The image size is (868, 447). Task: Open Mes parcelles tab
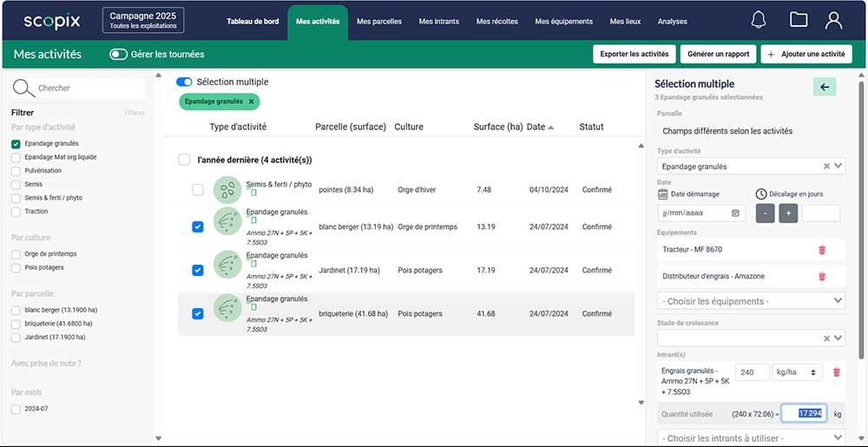pyautogui.click(x=379, y=22)
